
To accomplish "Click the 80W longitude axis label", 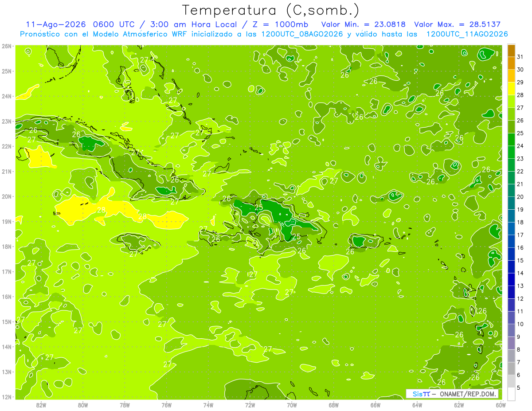I will [83, 405].
